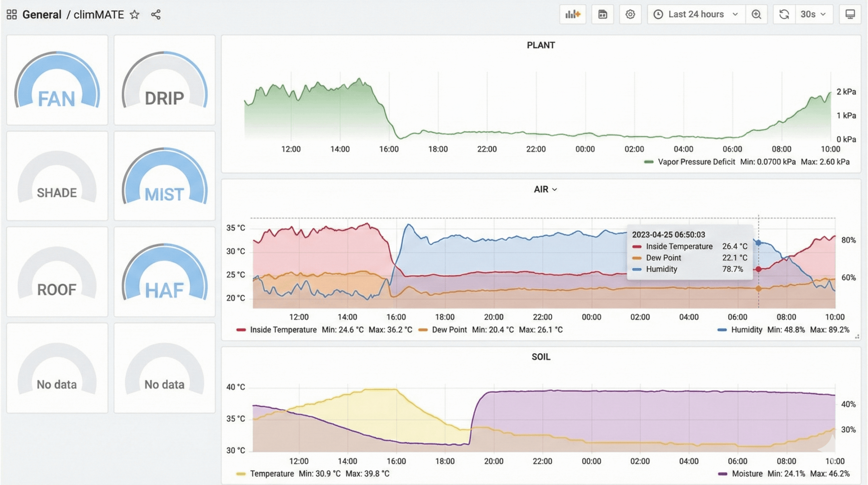This screenshot has height=485, width=868.
Task: Open the 30s refresh interval dropdown
Action: 814,14
